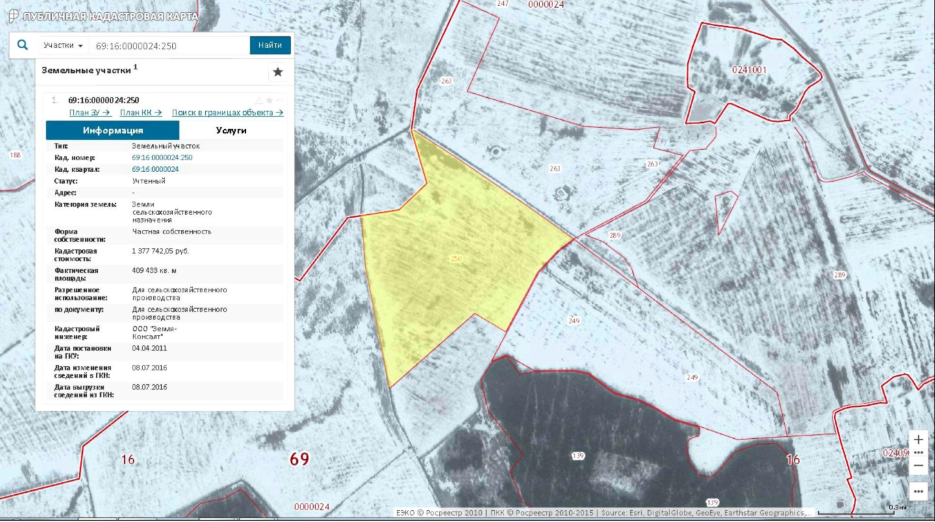Screen dimensions: 935x522
Task: Open cadastral quarter 69:16:0000024 link
Action: tap(155, 170)
